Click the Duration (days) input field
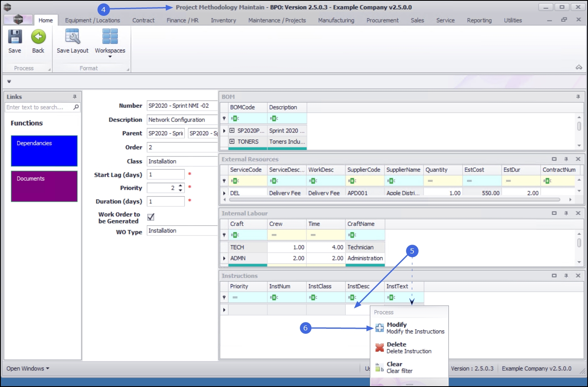 tap(166, 201)
